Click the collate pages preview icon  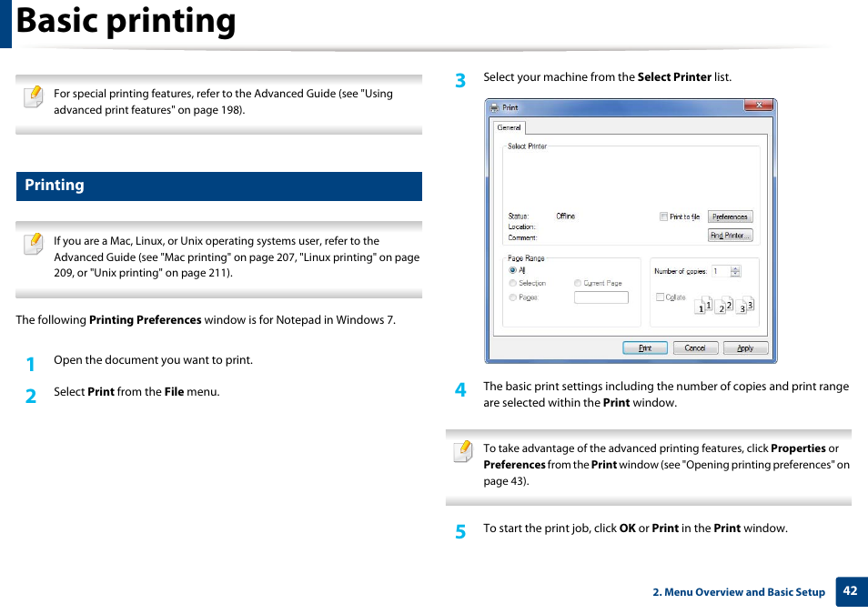point(724,306)
